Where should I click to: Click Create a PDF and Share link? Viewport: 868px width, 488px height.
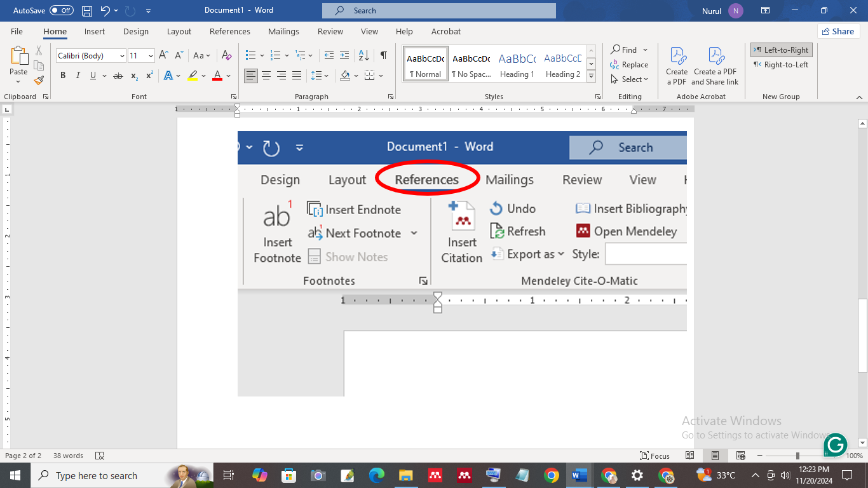715,65
